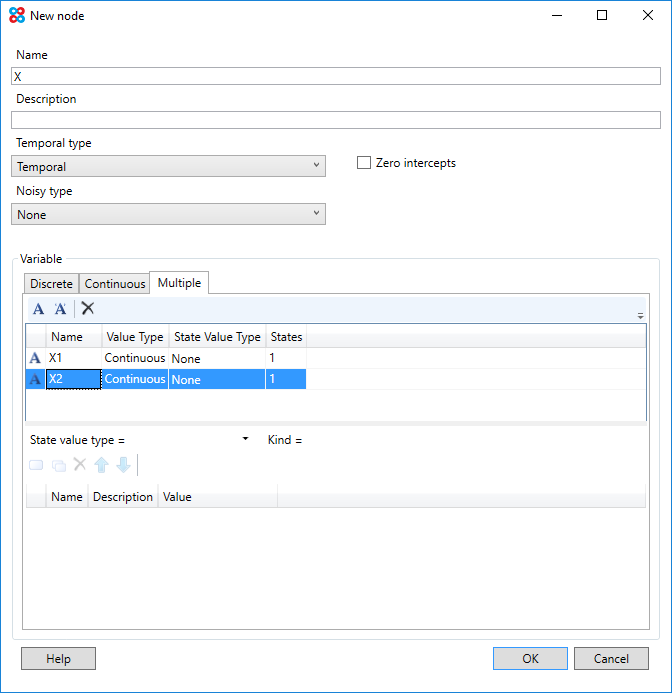Click the move state down arrow
Screen dimensions: 672x693
pyautogui.click(x=123, y=465)
